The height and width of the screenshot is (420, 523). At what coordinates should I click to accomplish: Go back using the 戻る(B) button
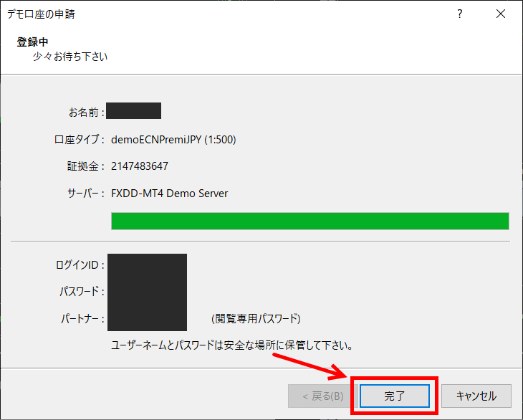coord(323,396)
